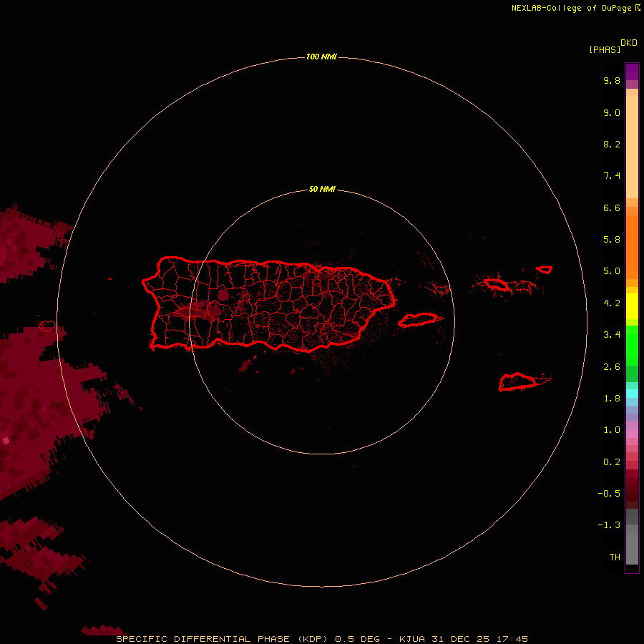Click the 100 NMI range ring label
The width and height of the screenshot is (644, 644).
[321, 57]
